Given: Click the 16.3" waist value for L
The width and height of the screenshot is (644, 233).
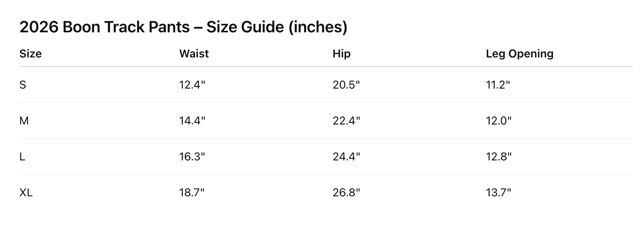Looking at the screenshot, I should pos(192,156).
